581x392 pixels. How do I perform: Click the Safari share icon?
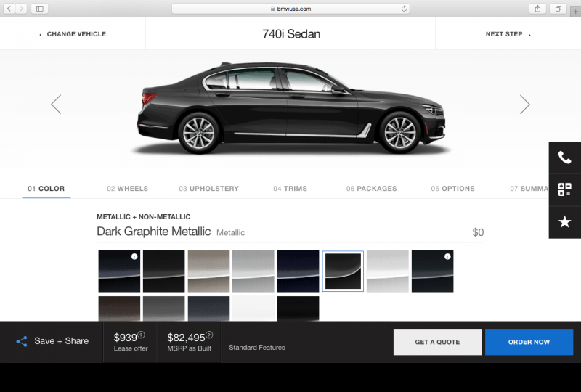click(x=538, y=9)
